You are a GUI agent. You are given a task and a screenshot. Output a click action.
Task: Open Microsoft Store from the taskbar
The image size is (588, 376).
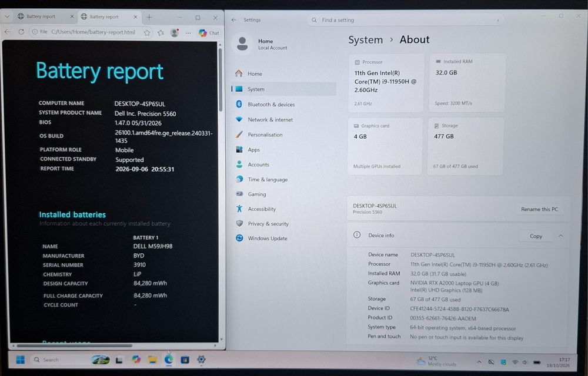tap(185, 360)
